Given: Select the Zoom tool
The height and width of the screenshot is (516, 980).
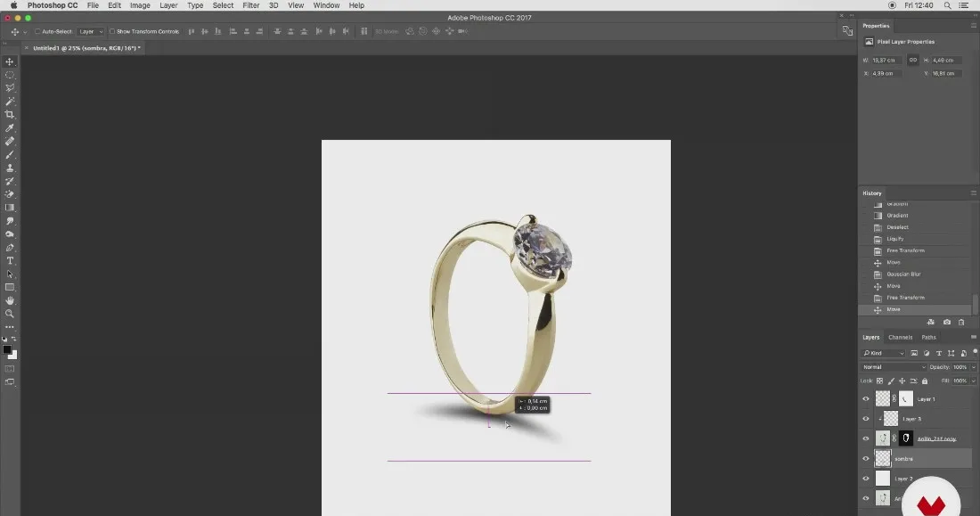Looking at the screenshot, I should click(10, 314).
